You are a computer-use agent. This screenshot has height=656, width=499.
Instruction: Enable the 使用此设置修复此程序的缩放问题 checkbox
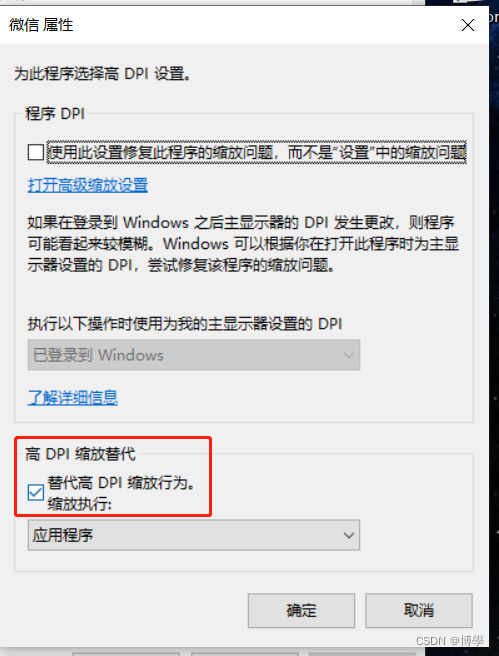(x=36, y=152)
